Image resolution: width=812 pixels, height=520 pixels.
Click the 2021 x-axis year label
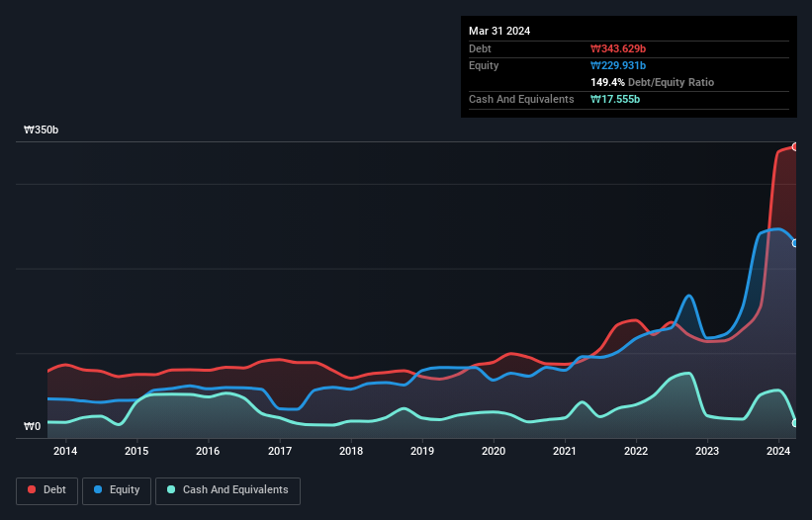pos(565,451)
